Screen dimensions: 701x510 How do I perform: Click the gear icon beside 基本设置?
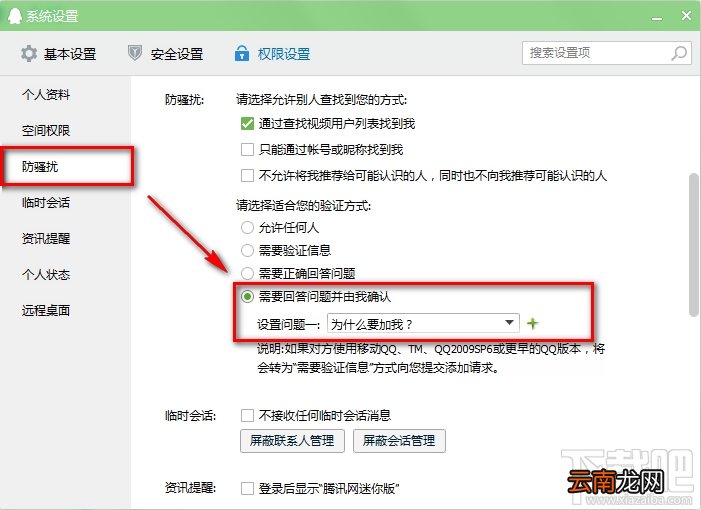[x=29, y=54]
